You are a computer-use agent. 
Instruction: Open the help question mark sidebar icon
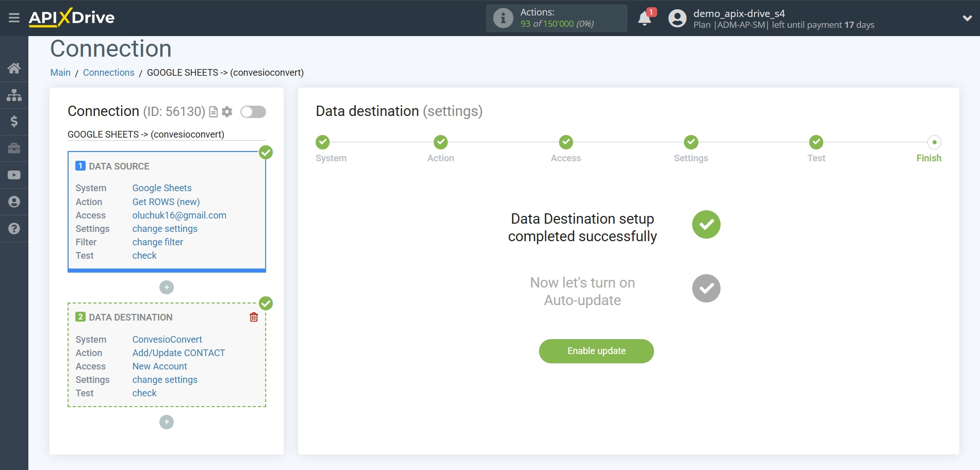coord(14,228)
